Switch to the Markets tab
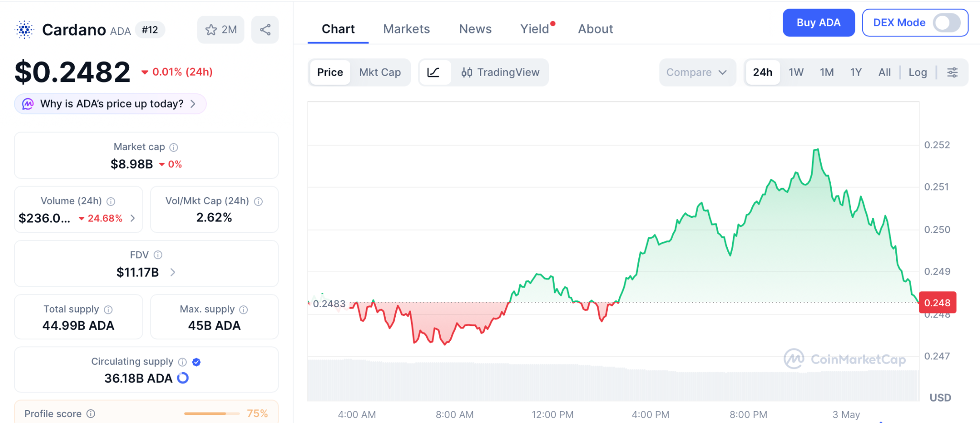This screenshot has height=423, width=980. [x=406, y=29]
